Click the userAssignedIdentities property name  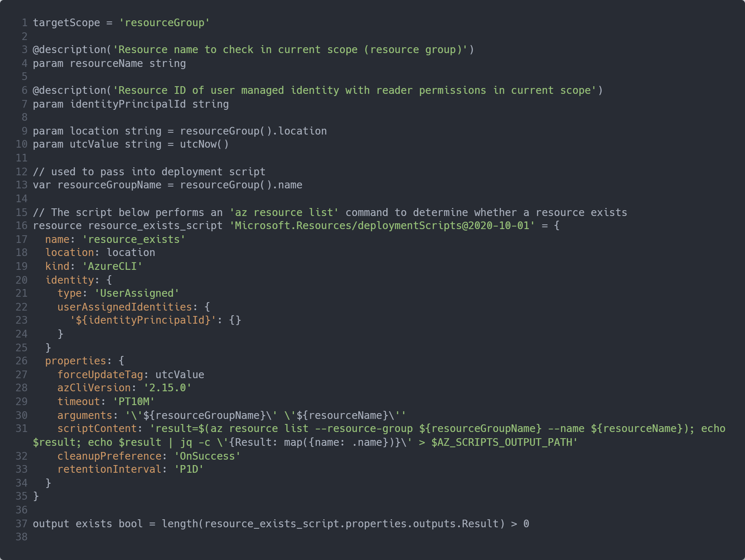(x=124, y=307)
